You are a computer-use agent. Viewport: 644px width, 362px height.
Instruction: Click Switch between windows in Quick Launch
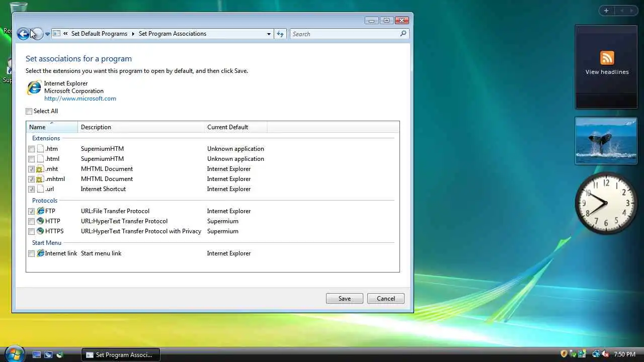click(x=48, y=354)
